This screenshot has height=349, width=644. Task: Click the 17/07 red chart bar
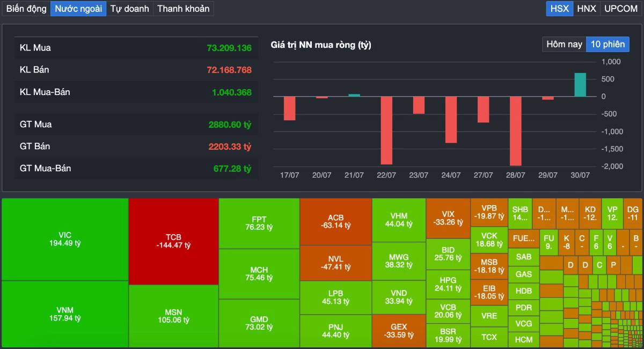coord(290,108)
